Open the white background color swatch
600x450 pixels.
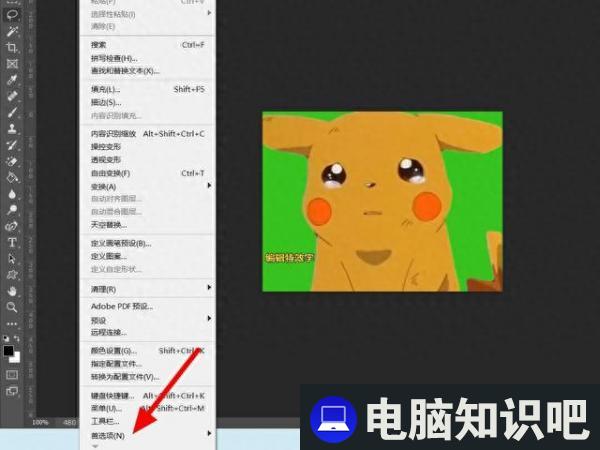point(16,359)
